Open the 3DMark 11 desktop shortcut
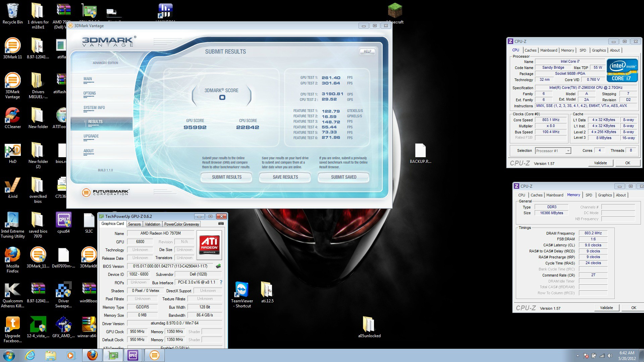This screenshot has width=644, height=362. click(x=13, y=48)
